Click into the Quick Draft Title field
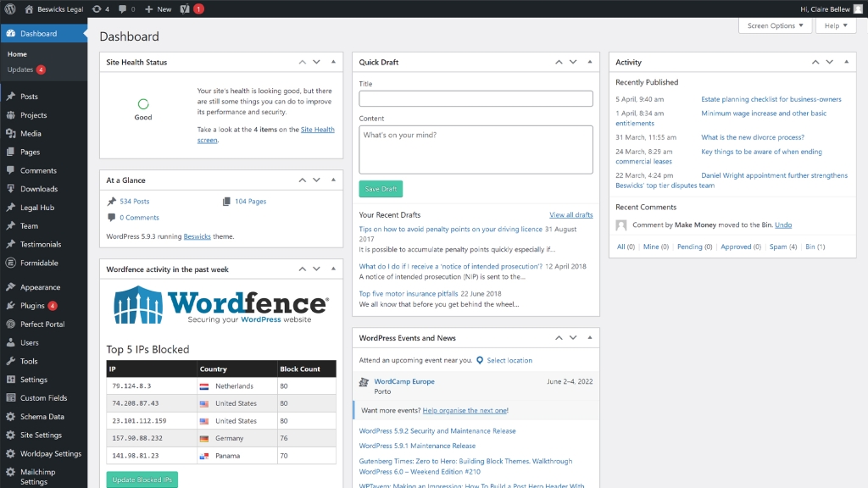The width and height of the screenshot is (868, 488). coord(476,99)
